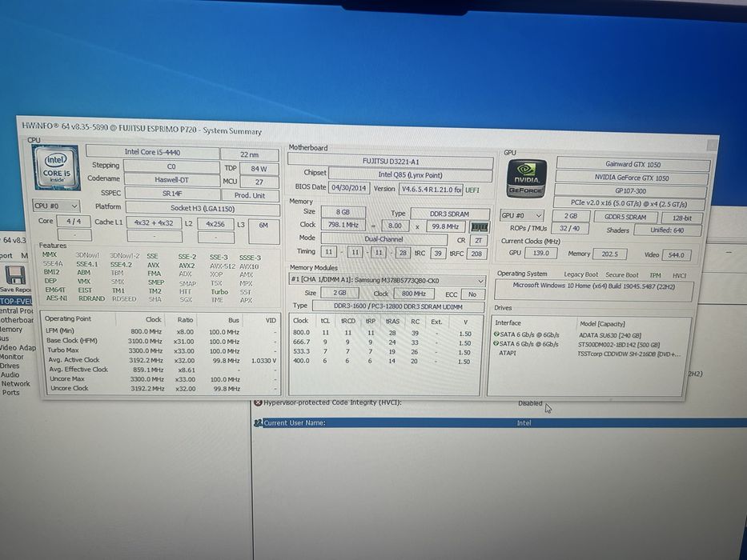Click the user icon beside Current User Name
This screenshot has height=560, width=747.
[259, 422]
